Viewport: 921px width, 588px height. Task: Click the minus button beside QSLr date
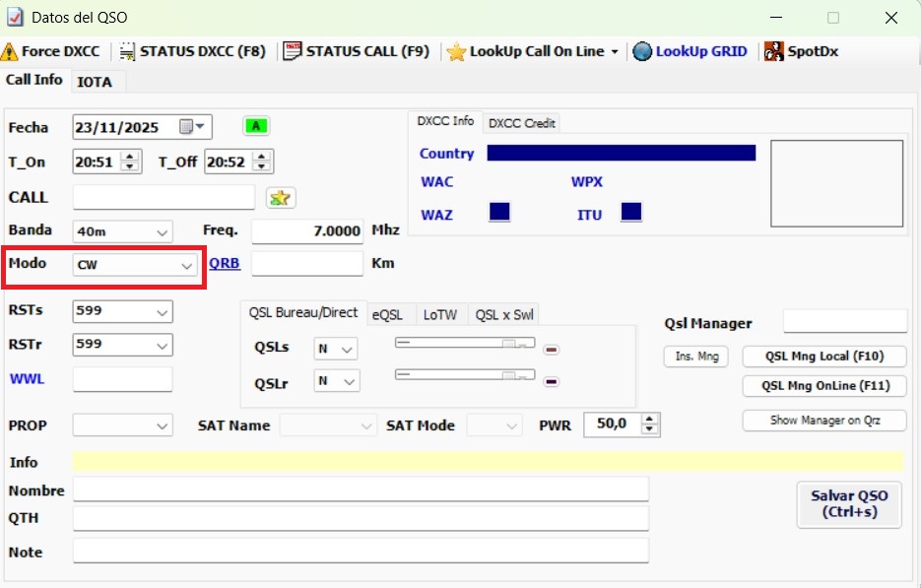(552, 381)
